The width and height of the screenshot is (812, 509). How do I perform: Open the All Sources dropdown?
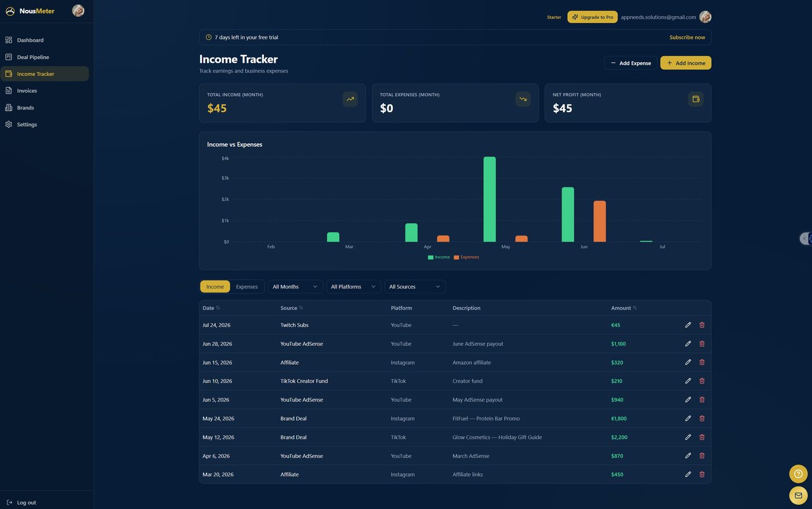point(415,287)
